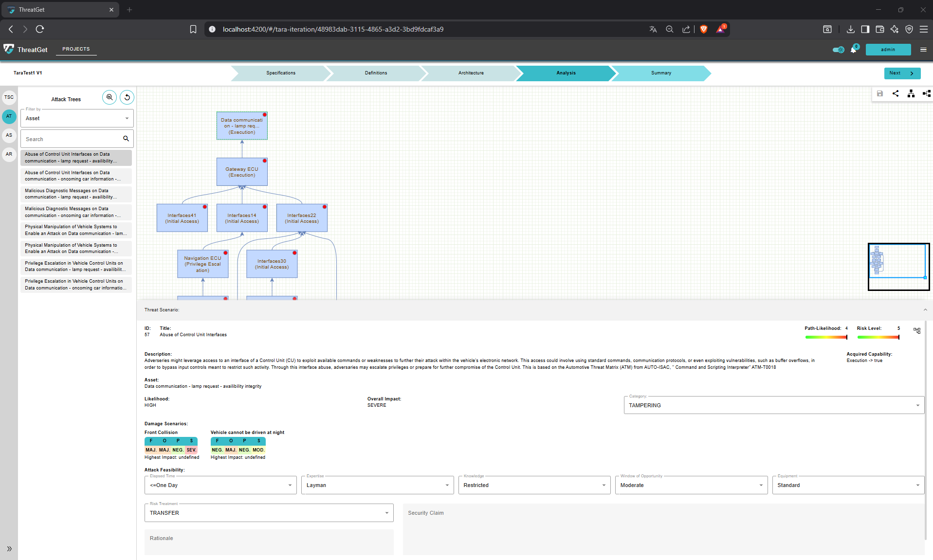Open the notifications bell
933x560 pixels.
pyautogui.click(x=853, y=50)
